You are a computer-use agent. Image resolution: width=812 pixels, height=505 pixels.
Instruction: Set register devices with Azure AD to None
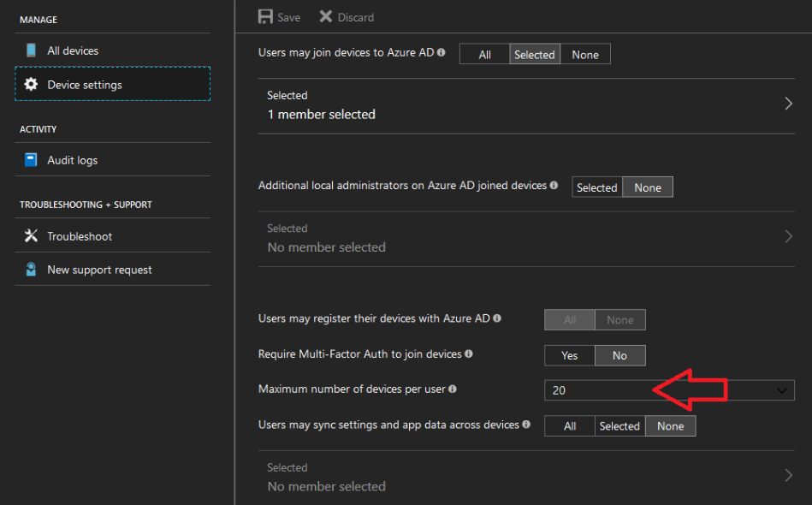[619, 319]
